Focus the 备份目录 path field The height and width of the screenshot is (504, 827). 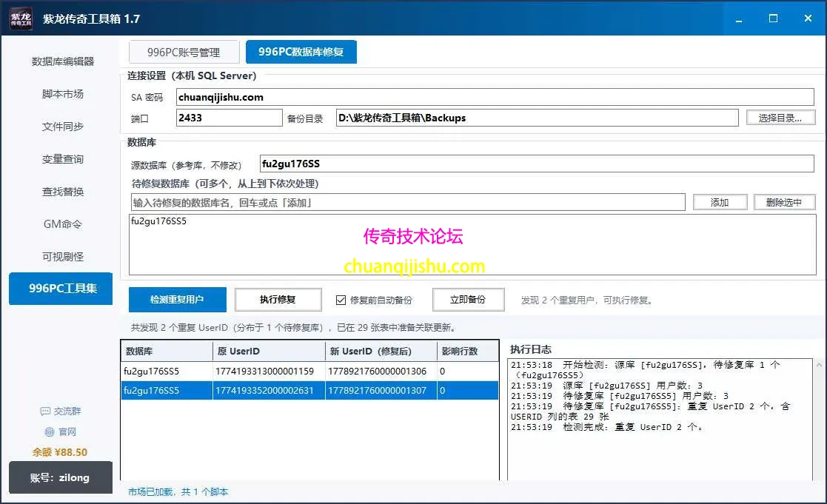tap(537, 118)
